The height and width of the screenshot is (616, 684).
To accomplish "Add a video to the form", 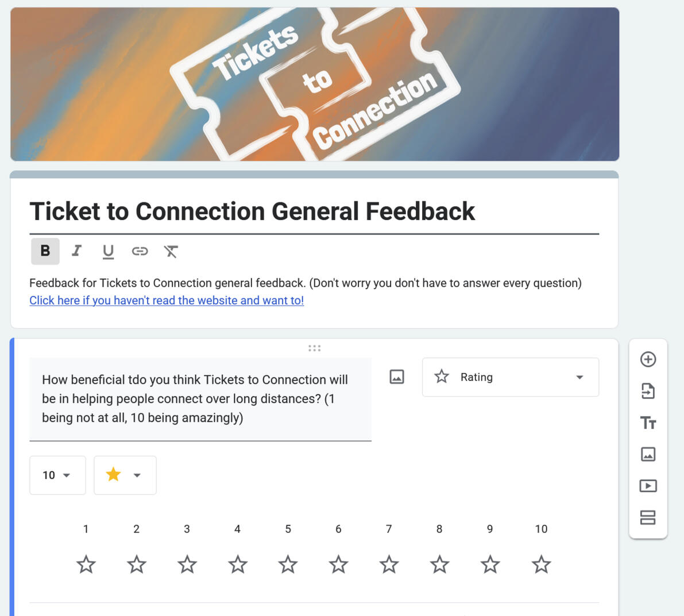I will pos(648,486).
